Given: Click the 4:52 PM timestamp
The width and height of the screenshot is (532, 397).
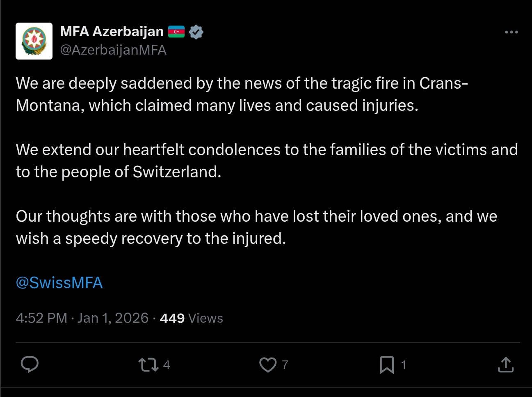Looking at the screenshot, I should [41, 318].
